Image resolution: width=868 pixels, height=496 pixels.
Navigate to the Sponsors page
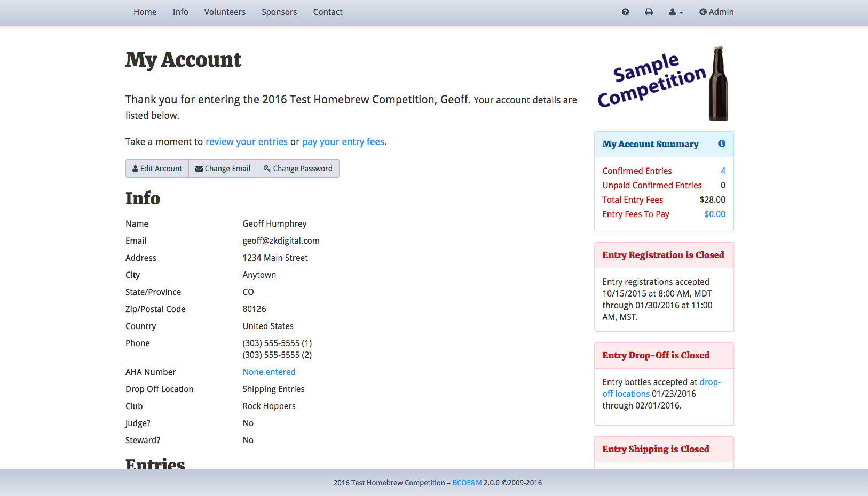click(x=279, y=12)
